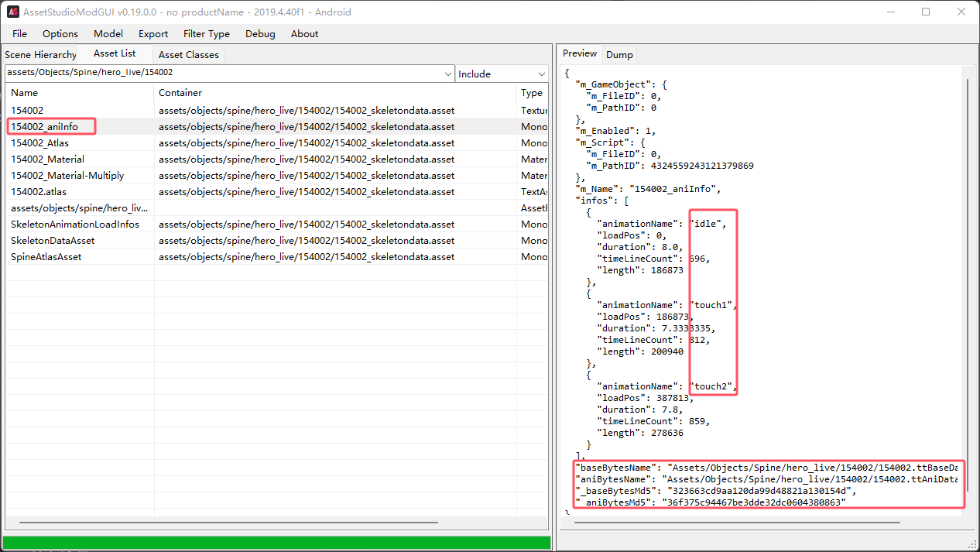This screenshot has height=552, width=980.
Task: Click the "duration": 7.8 line
Action: click(639, 410)
